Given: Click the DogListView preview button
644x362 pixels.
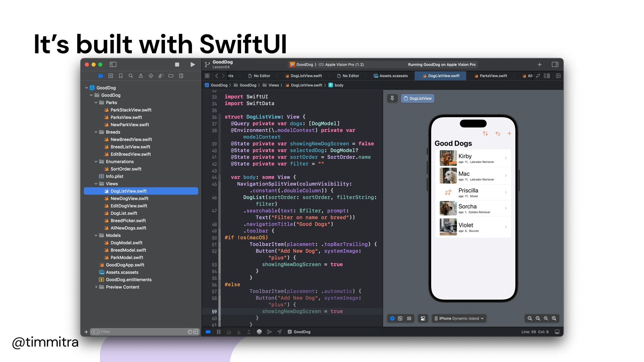Looking at the screenshot, I should tap(418, 98).
